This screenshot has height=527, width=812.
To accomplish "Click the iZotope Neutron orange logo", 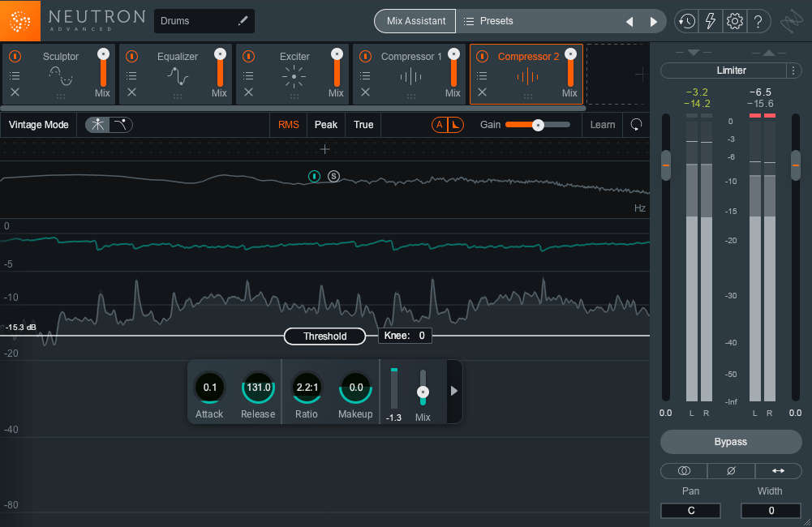I will point(20,21).
